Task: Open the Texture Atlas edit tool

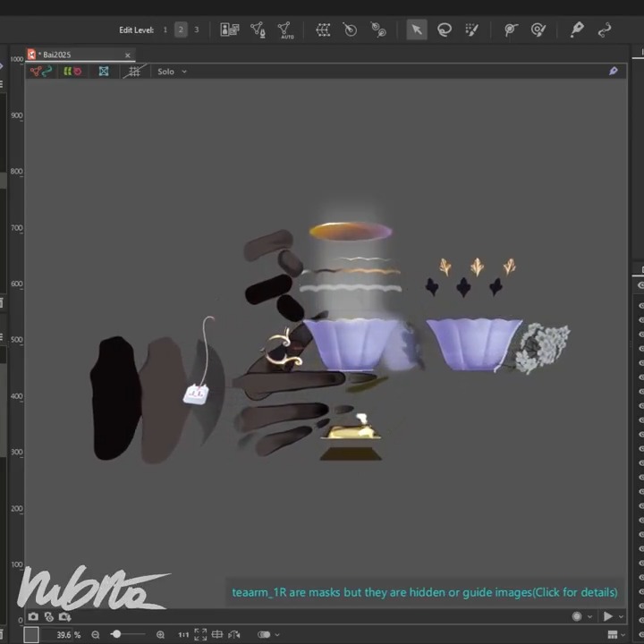Action: [x=230, y=30]
